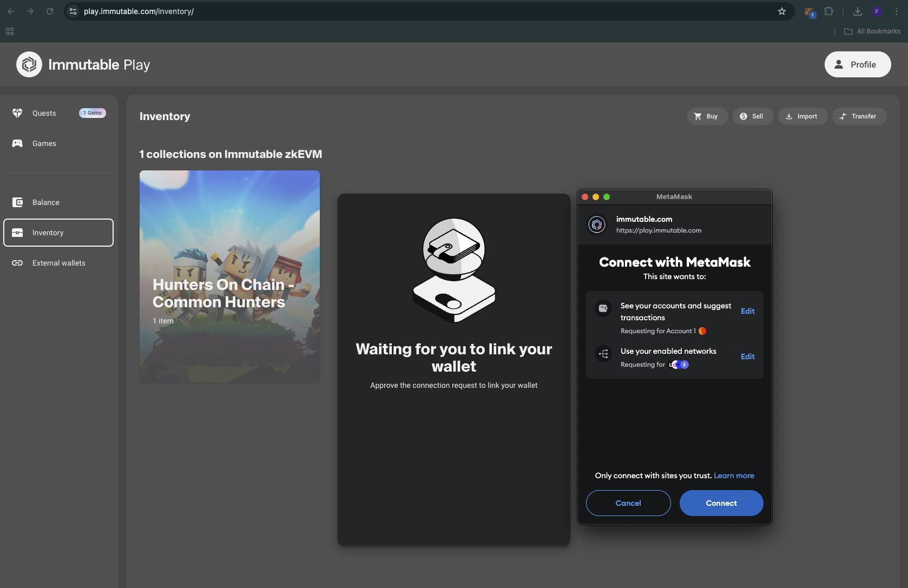Click the Quests diamond icon
The image size is (908, 588).
click(17, 113)
